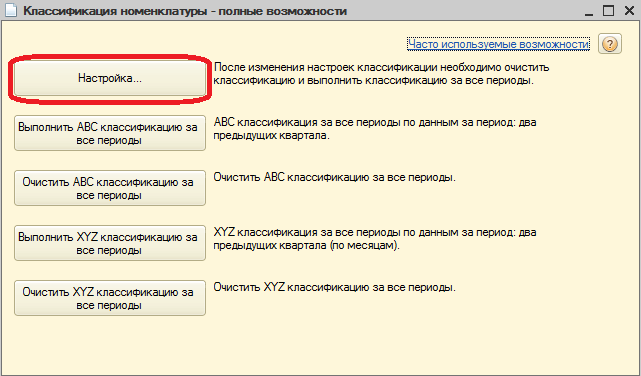Maximize the Классификация номенклатуры window
The image size is (641, 376).
(x=609, y=10)
